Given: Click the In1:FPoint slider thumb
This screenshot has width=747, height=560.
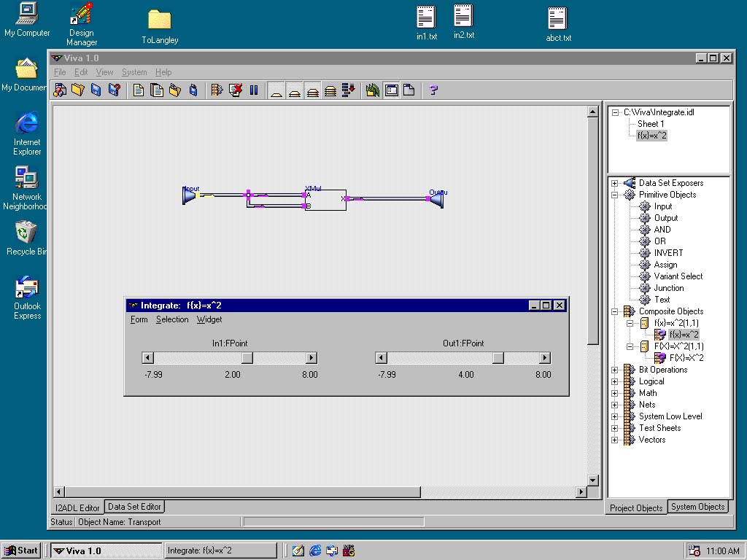Looking at the screenshot, I should (247, 358).
